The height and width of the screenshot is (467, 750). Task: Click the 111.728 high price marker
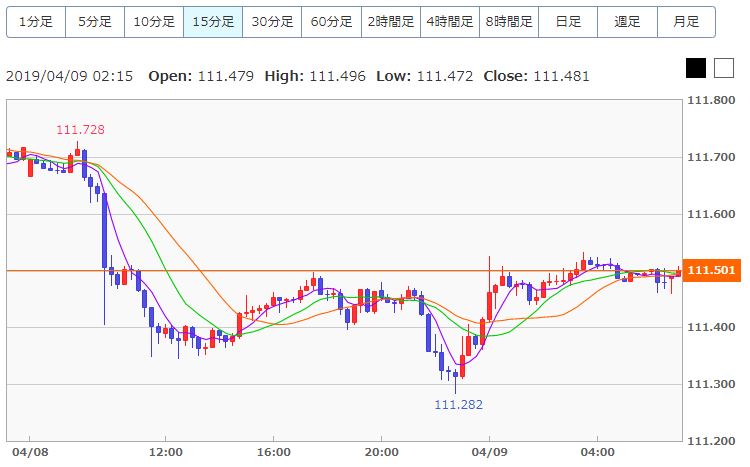80,130
